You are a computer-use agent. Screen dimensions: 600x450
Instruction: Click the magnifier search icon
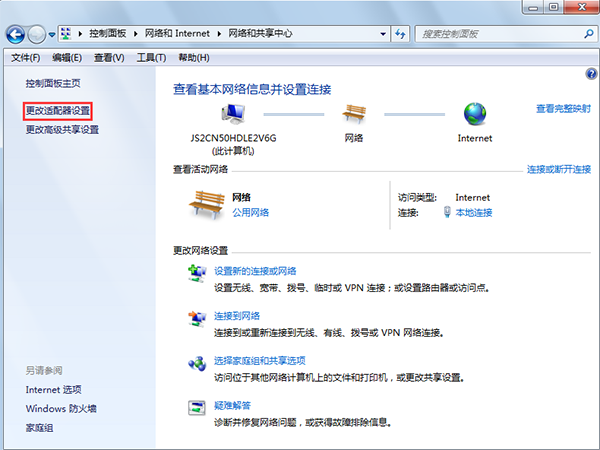click(x=589, y=34)
